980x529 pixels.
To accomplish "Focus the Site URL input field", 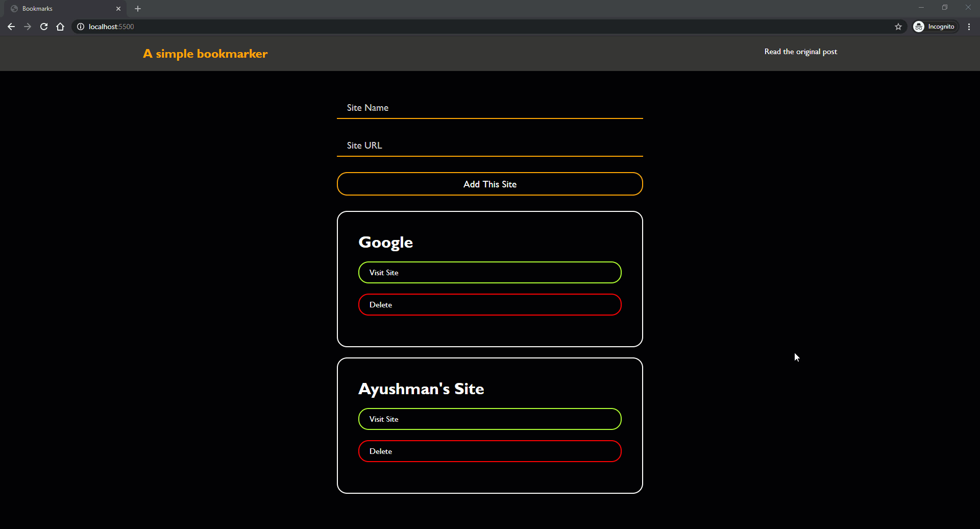I will pyautogui.click(x=490, y=146).
